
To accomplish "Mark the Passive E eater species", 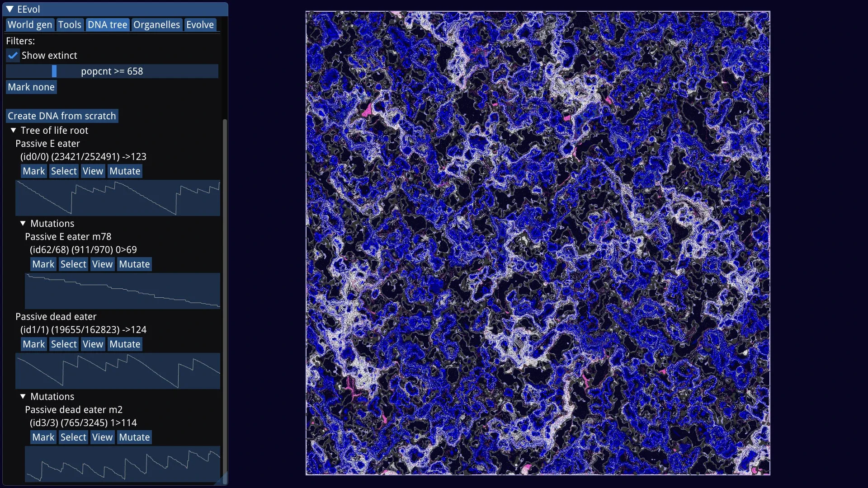I will 34,171.
